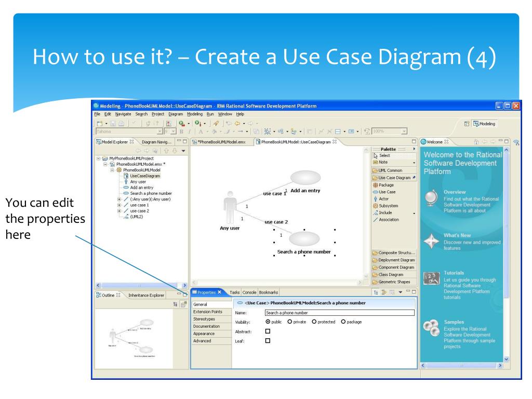Expand the use case 2 tree node
Screen dimensions: 532x399
pyautogui.click(x=119, y=211)
